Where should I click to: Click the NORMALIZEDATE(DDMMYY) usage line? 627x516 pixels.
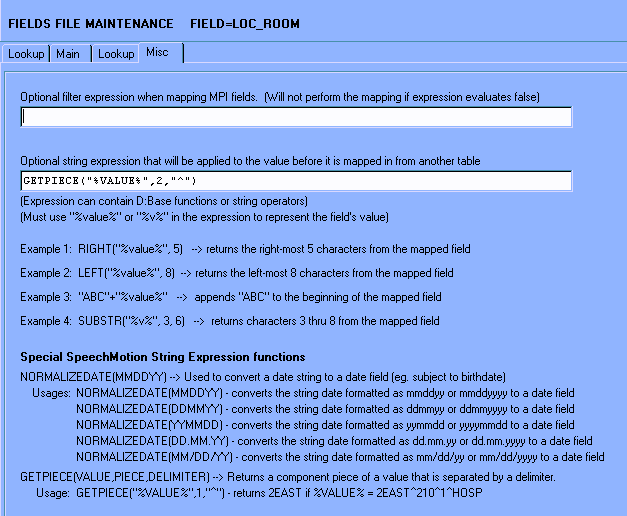pyautogui.click(x=325, y=410)
